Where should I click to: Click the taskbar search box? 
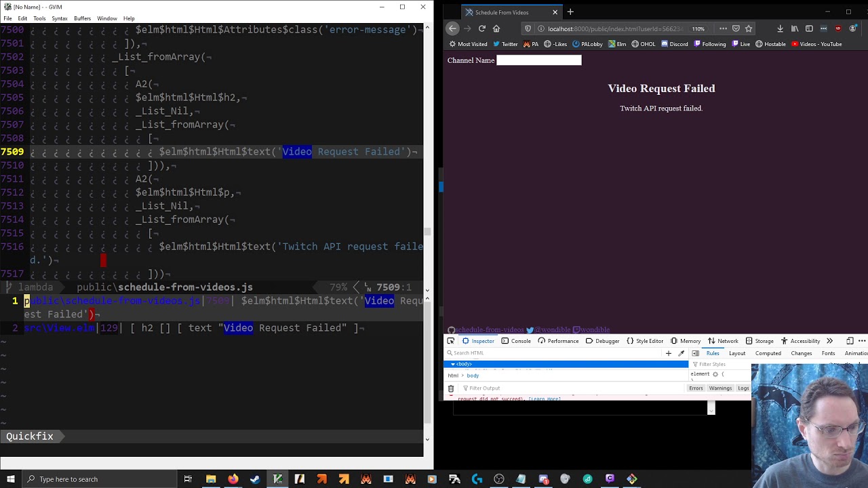(98, 479)
